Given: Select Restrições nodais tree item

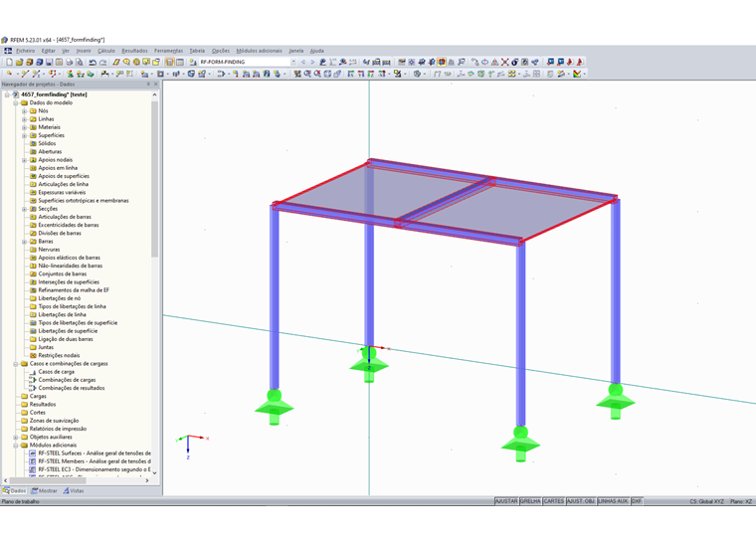Looking at the screenshot, I should coord(59,355).
